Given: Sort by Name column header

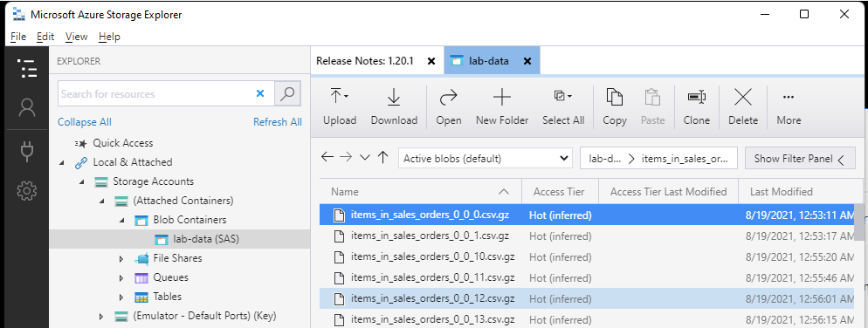Looking at the screenshot, I should coord(421,191).
